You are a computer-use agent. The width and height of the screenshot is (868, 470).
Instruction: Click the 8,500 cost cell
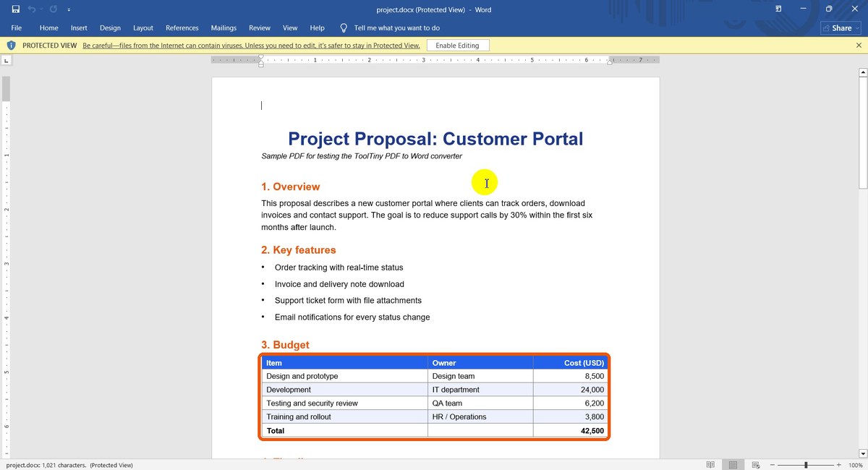click(571, 376)
